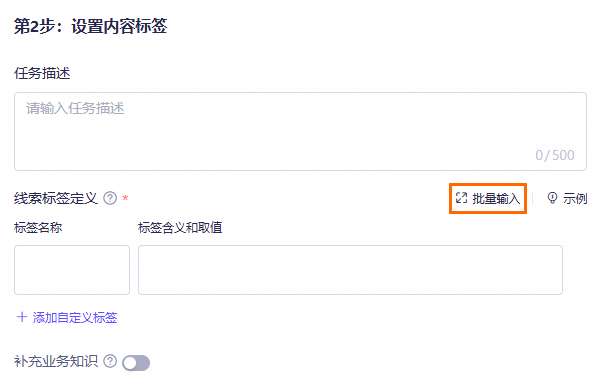Image resolution: width=604 pixels, height=391 pixels.
Task: Click the 补充业务知识 label text
Action: click(x=56, y=361)
